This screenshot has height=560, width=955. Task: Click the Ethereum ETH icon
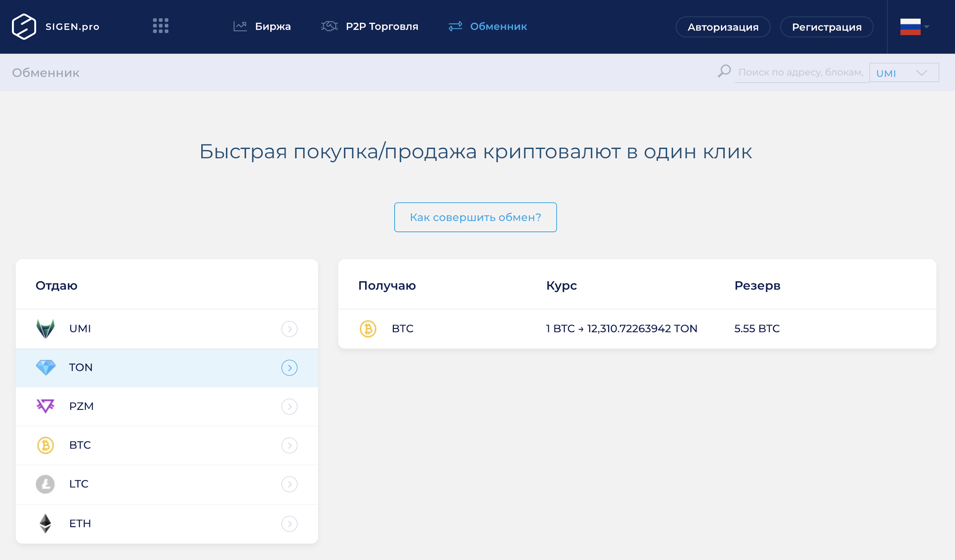tap(45, 523)
